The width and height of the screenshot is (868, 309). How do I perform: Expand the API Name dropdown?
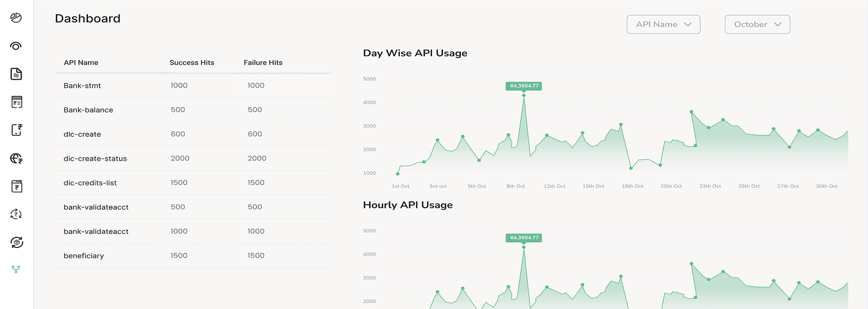click(x=663, y=25)
